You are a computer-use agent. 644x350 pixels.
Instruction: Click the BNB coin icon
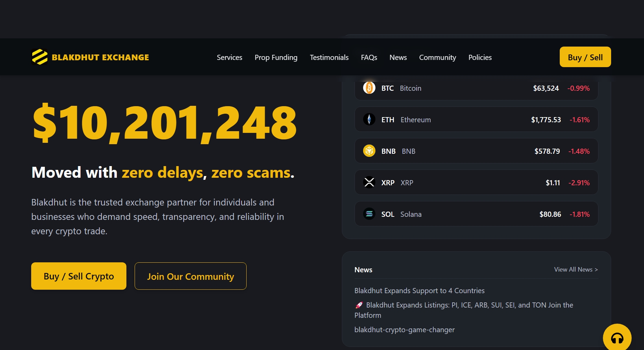coord(369,151)
